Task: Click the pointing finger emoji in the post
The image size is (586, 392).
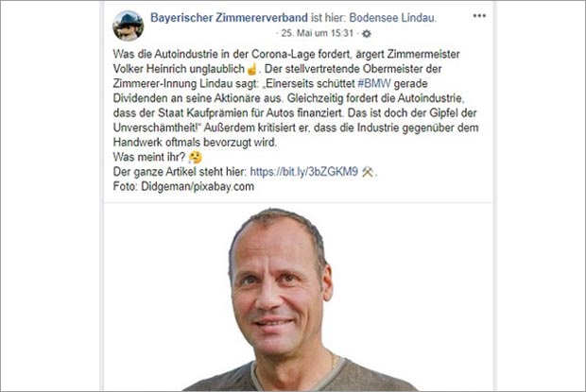Action: coord(252,69)
